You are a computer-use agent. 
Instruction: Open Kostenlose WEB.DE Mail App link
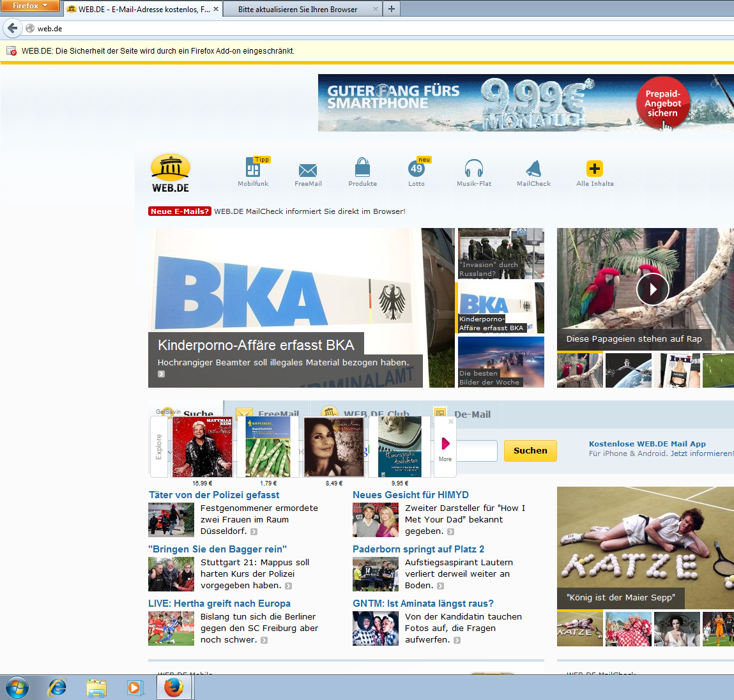(x=647, y=444)
